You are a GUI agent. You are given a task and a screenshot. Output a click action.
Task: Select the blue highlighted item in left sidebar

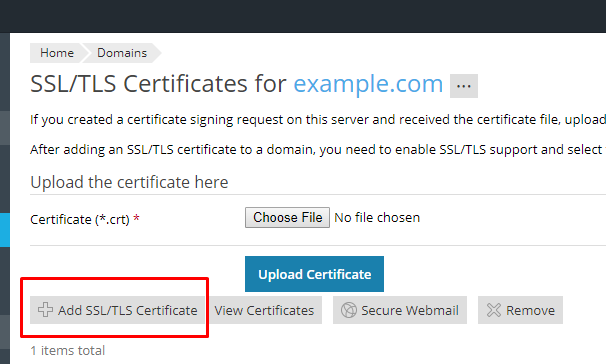pos(5,230)
